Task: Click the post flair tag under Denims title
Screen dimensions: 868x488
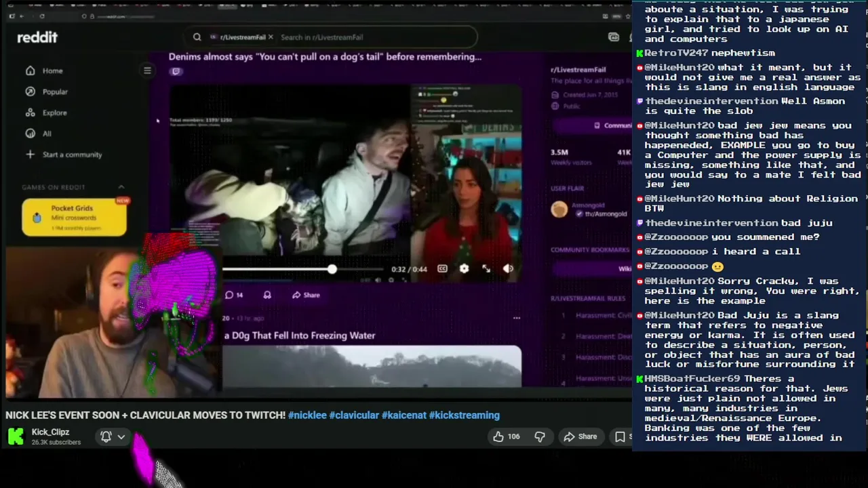Action: click(x=176, y=71)
